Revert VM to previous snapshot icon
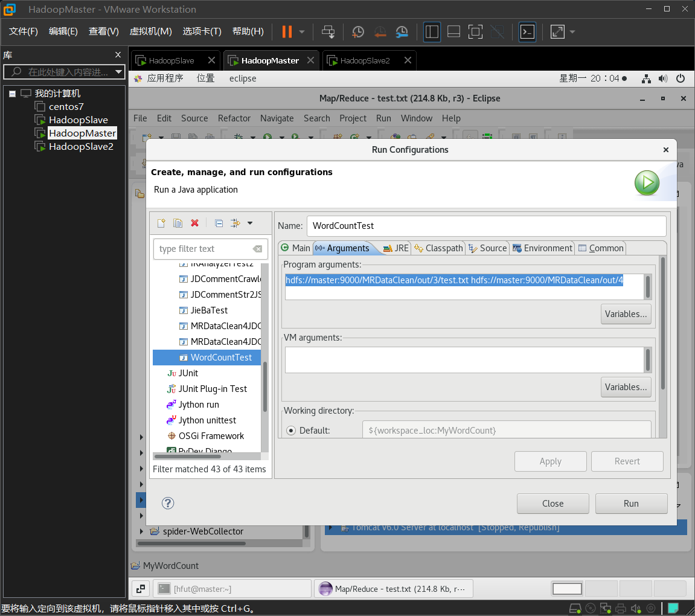 [x=380, y=31]
